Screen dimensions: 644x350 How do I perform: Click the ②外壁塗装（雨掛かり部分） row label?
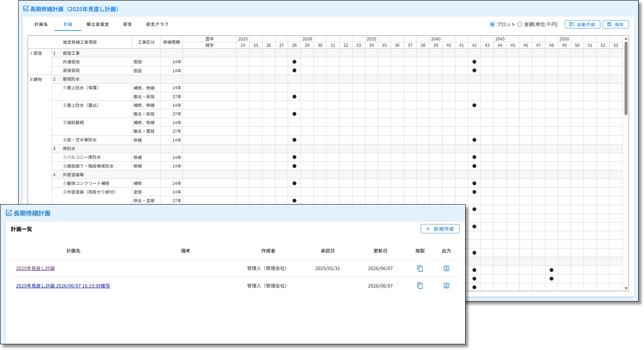[x=90, y=192]
